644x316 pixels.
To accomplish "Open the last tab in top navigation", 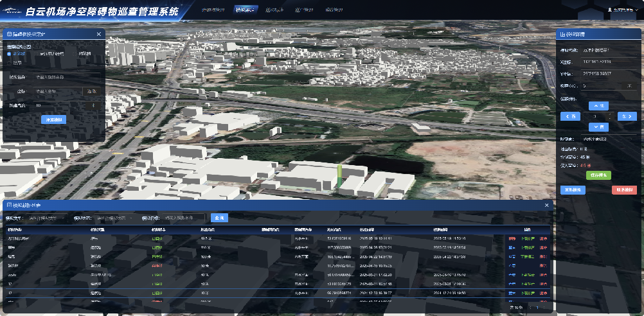I will click(x=334, y=10).
